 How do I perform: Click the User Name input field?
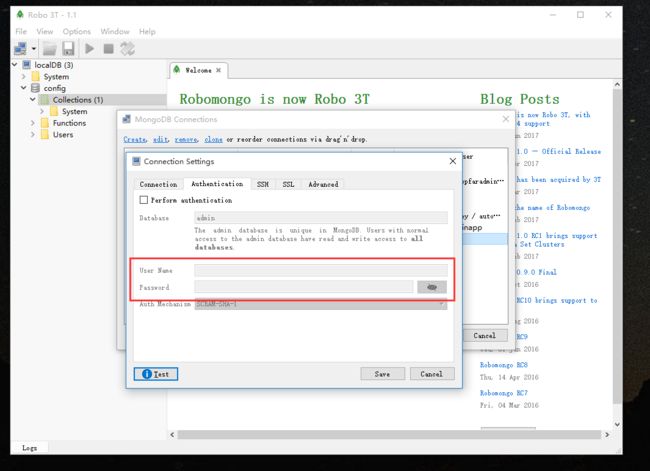point(321,270)
